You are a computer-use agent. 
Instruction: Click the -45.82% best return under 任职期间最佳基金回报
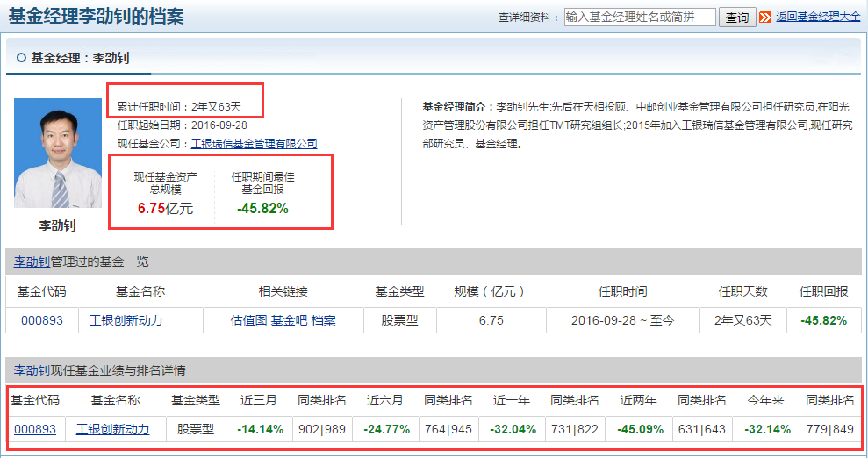262,209
